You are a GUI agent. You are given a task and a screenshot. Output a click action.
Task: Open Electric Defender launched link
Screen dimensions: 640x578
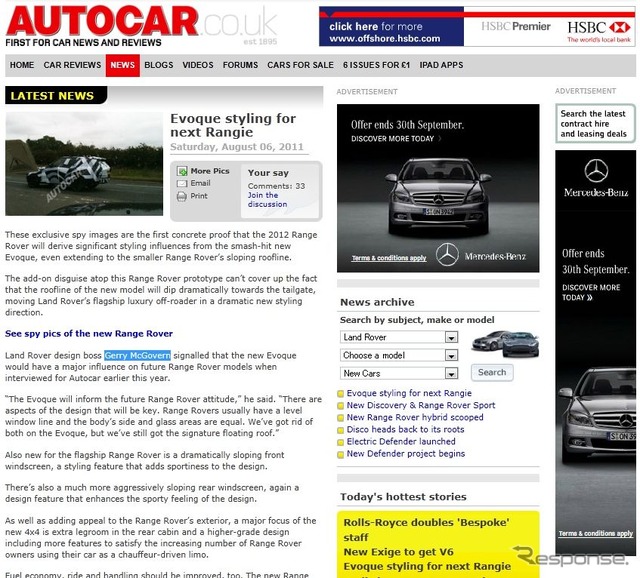[401, 441]
